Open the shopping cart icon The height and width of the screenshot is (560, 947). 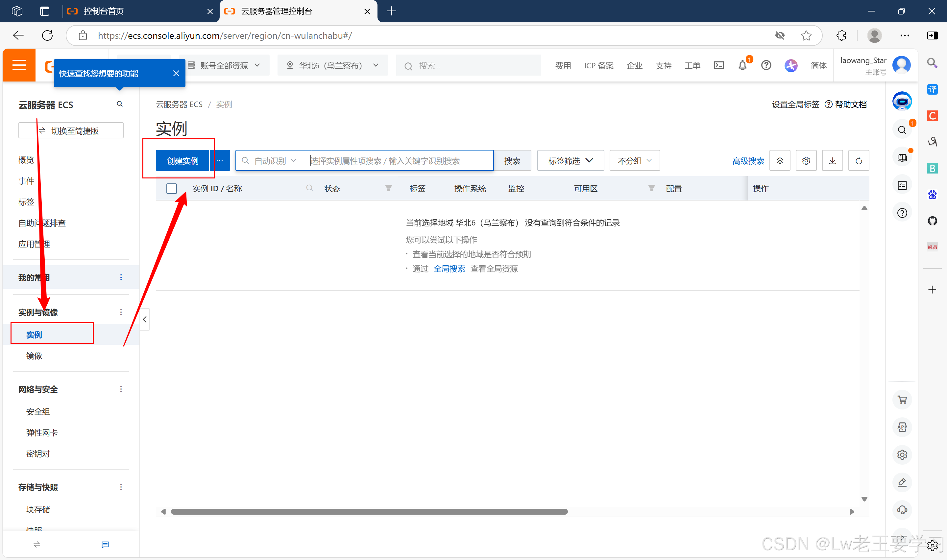(x=902, y=400)
